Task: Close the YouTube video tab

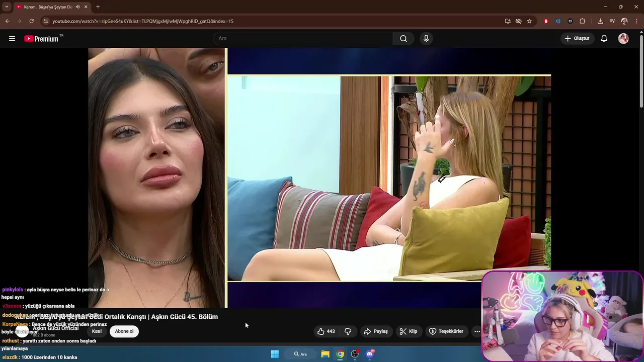Action: [x=86, y=7]
